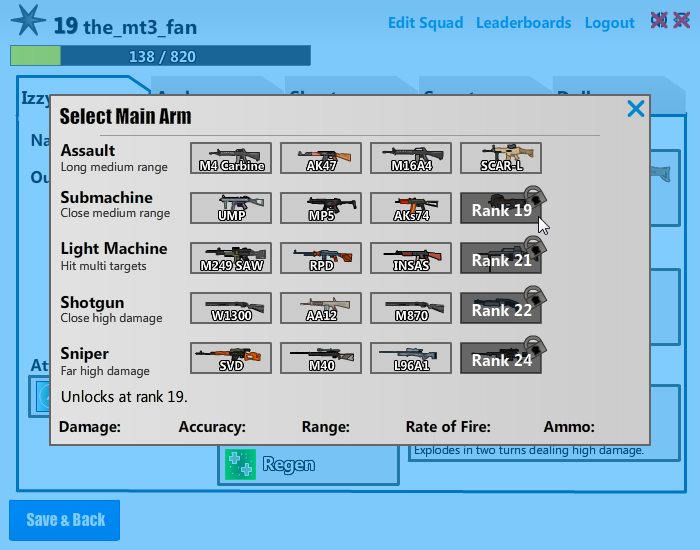Click the Light Machine category label
The width and height of the screenshot is (700, 550).
[114, 248]
